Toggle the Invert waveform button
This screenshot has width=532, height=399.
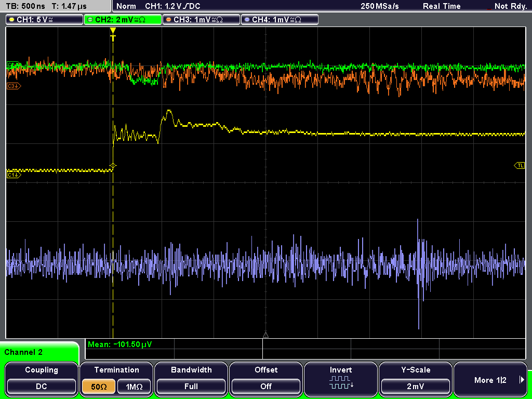(341, 379)
